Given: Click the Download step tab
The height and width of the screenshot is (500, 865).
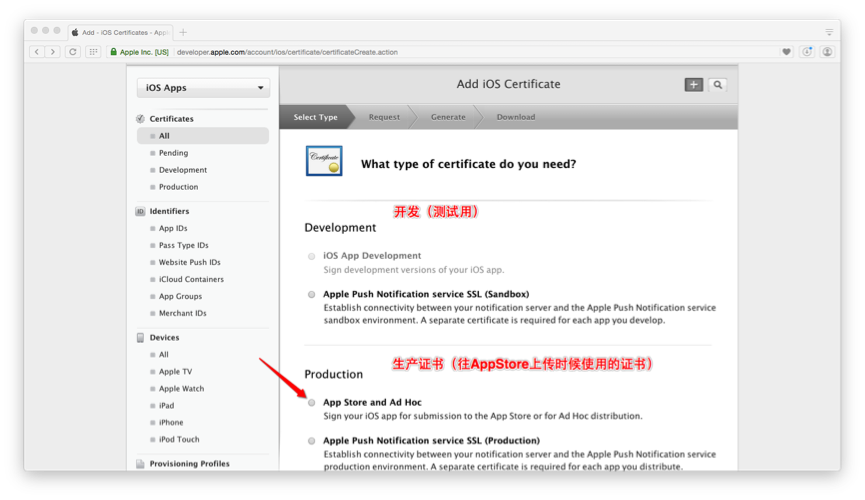Looking at the screenshot, I should (x=516, y=117).
